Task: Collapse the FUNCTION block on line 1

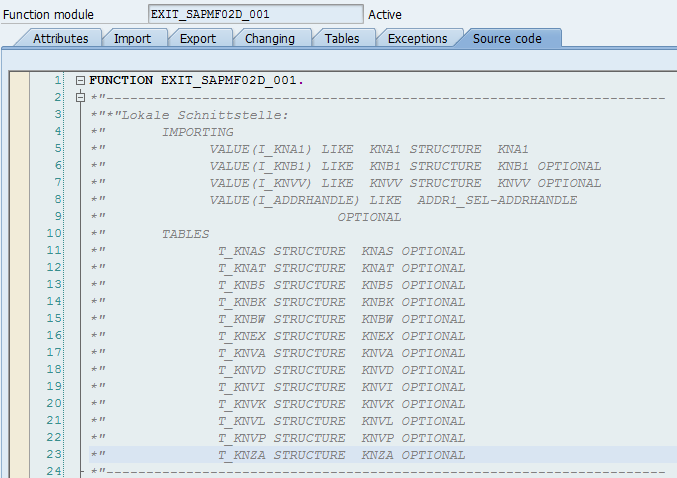Action: [80, 80]
